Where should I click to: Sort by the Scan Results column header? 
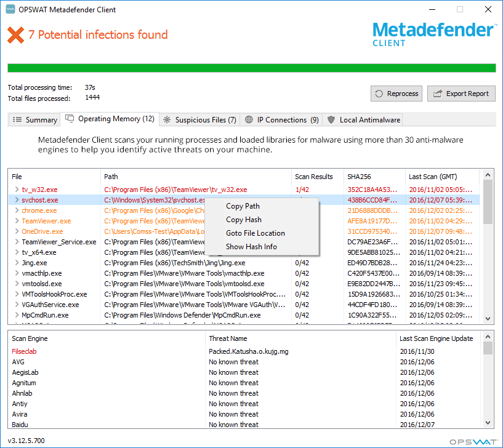(x=314, y=177)
